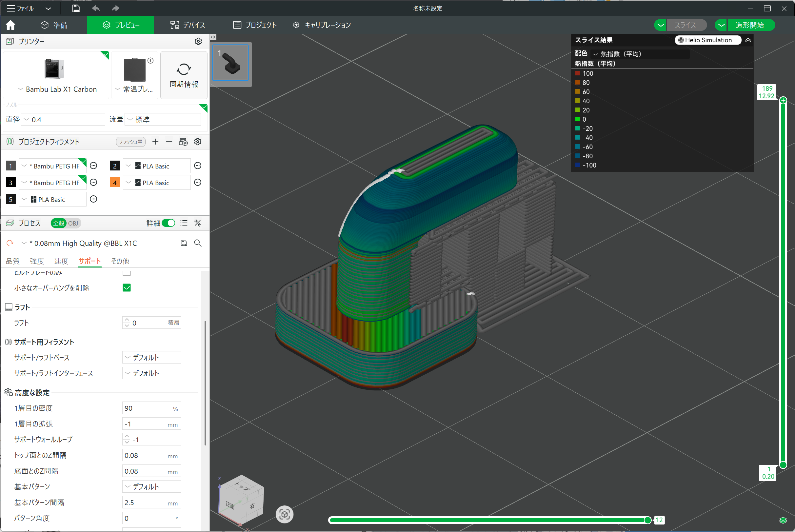The image size is (795, 532).
Task: Edit filament 4 settings icon
Action: tap(198, 183)
